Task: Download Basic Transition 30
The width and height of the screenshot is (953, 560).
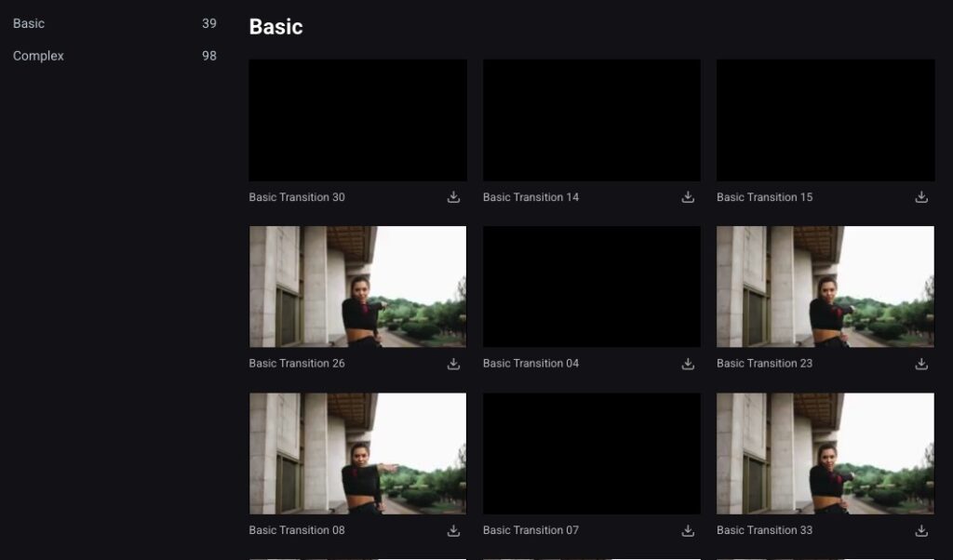Action: (453, 197)
